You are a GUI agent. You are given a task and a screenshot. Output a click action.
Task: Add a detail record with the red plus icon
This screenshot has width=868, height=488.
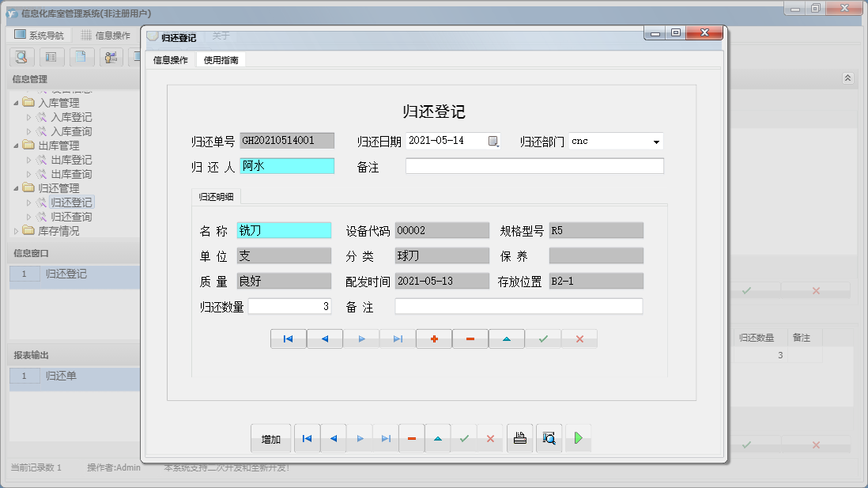click(433, 339)
